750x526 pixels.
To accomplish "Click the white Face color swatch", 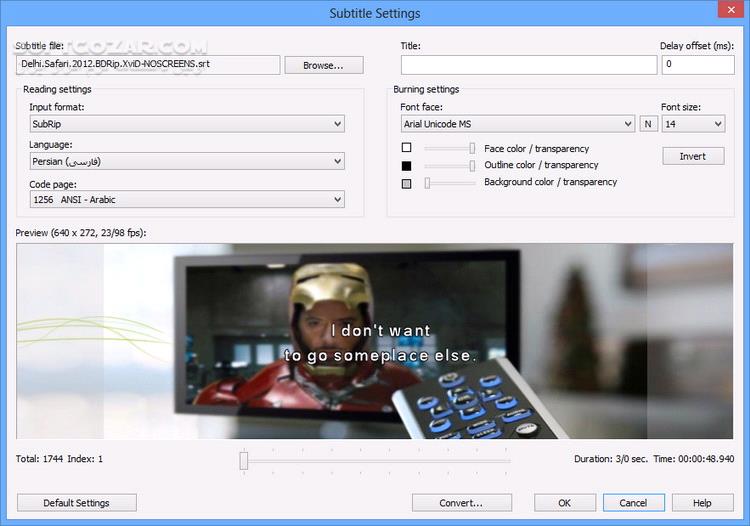I will click(x=407, y=148).
